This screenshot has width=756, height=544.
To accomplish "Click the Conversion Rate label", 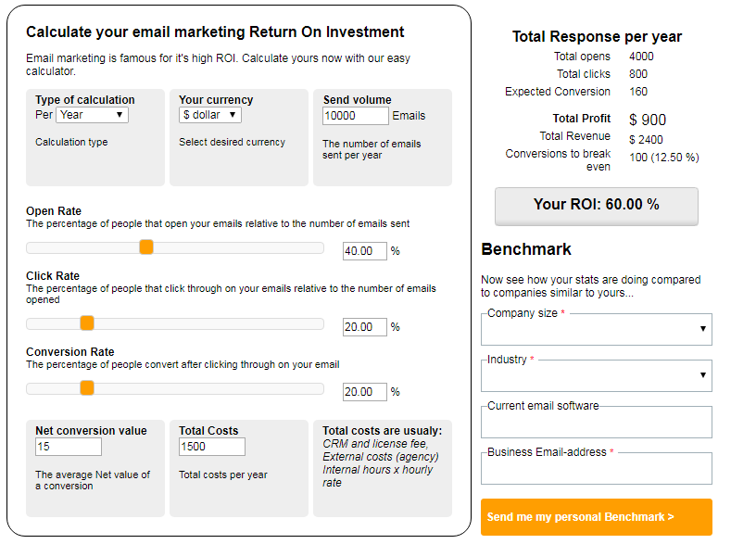I will pyautogui.click(x=69, y=352).
